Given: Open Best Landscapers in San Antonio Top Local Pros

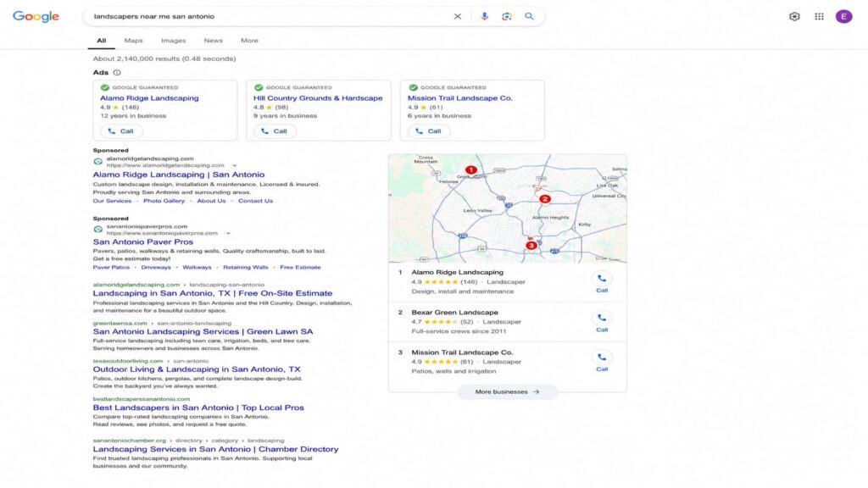Looking at the screenshot, I should 198,408.
